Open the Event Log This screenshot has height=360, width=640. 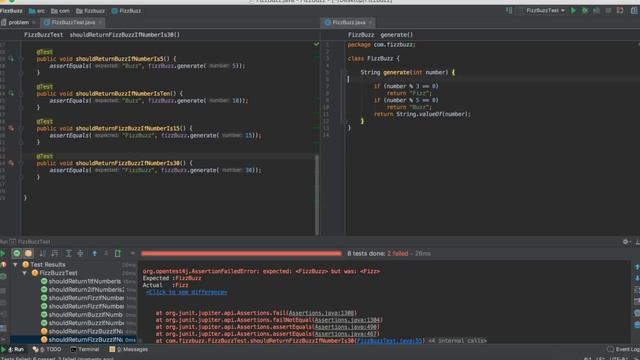tap(624, 349)
